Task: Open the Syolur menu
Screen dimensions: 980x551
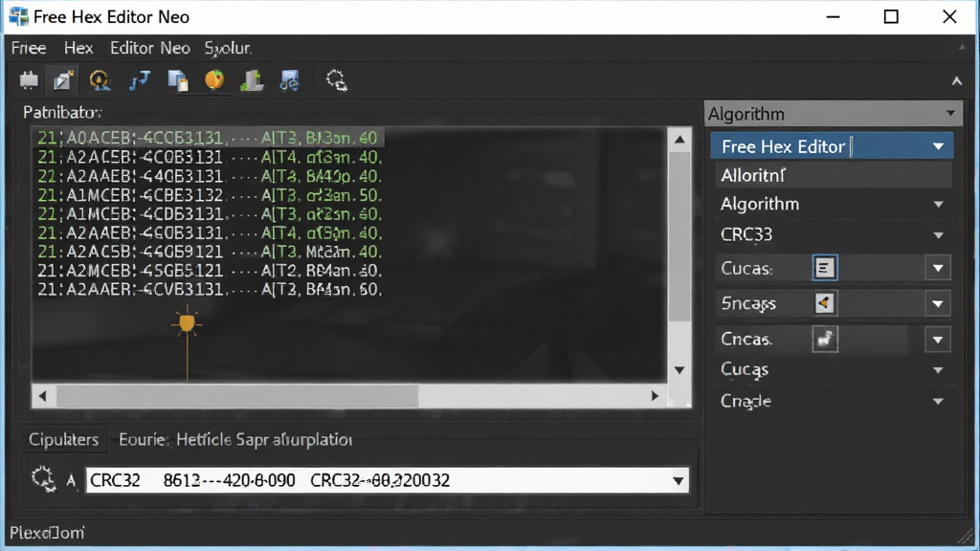Action: coord(228,48)
